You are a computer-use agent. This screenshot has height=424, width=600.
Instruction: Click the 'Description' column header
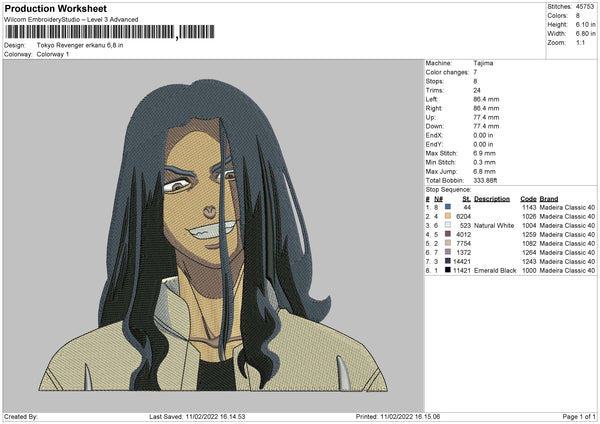tap(492, 199)
